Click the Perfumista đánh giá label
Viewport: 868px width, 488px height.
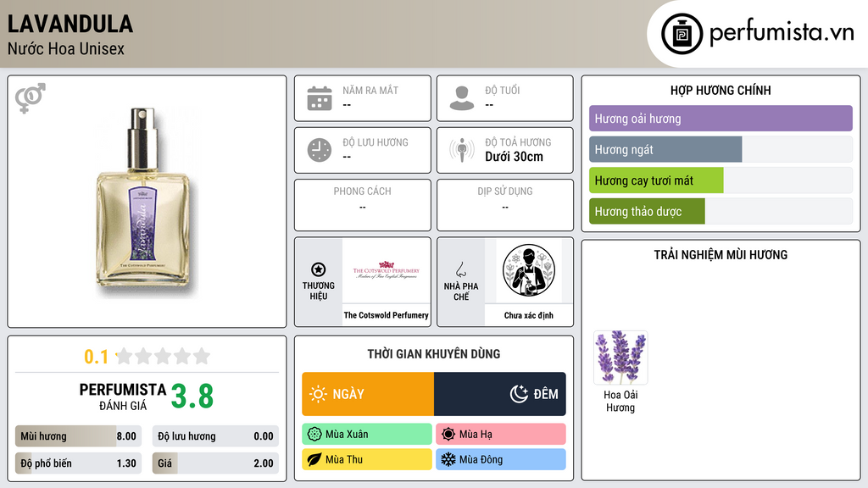coord(123,396)
